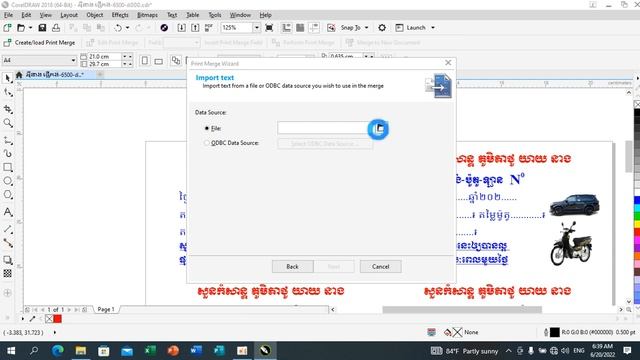Click the red color swatch in document palette

coord(58,319)
